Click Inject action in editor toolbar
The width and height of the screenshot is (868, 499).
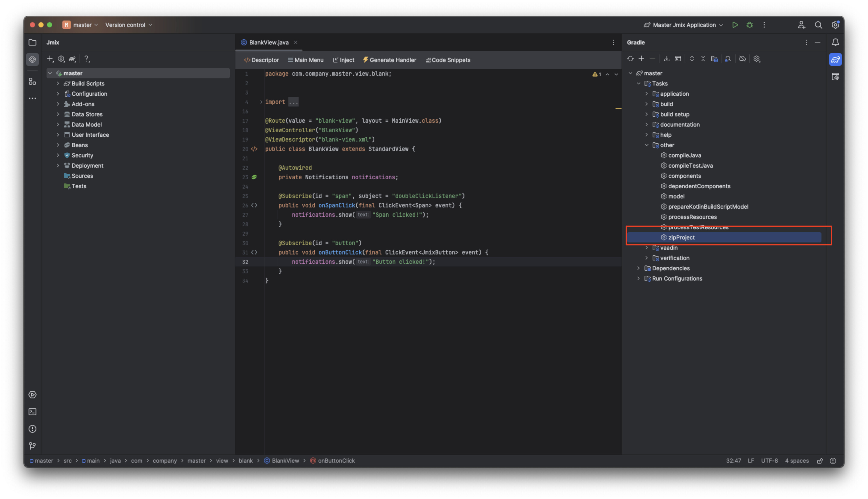pyautogui.click(x=343, y=60)
